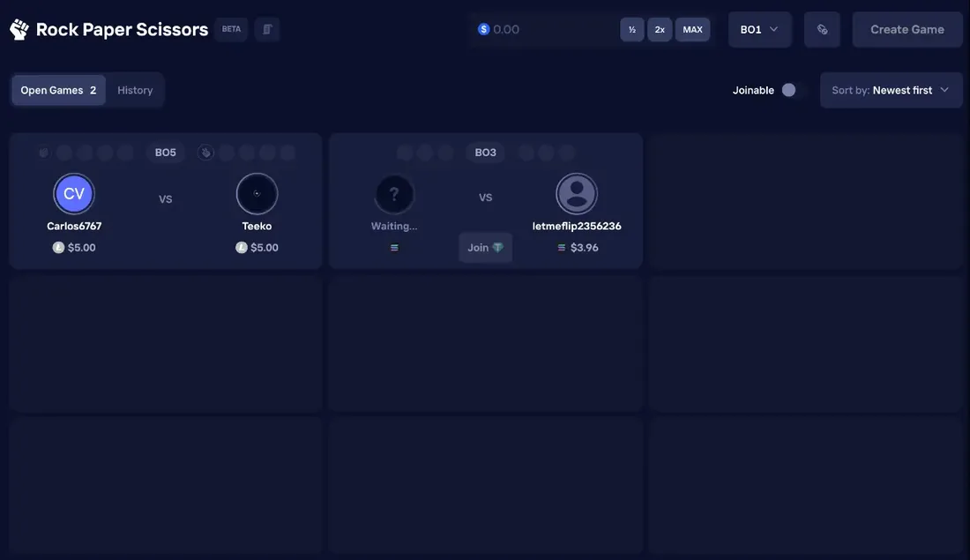Screen dimensions: 970x560
Task: Click the Litecoin coin icon under Teeko
Action: point(242,248)
